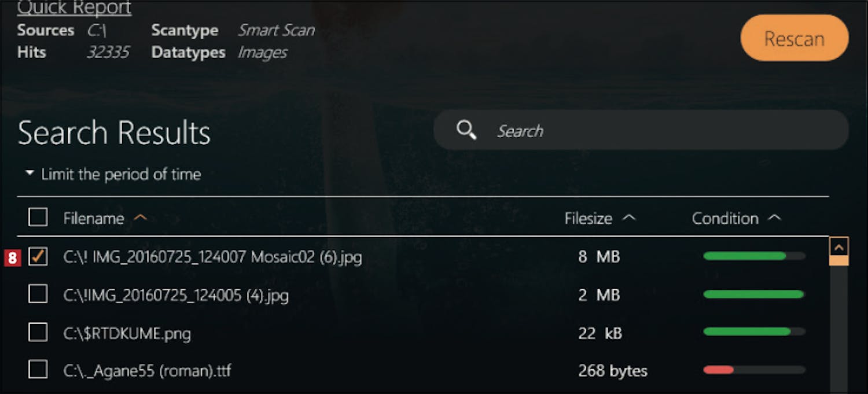Sort results by Filesize column header
The width and height of the screenshot is (868, 394).
point(588,218)
